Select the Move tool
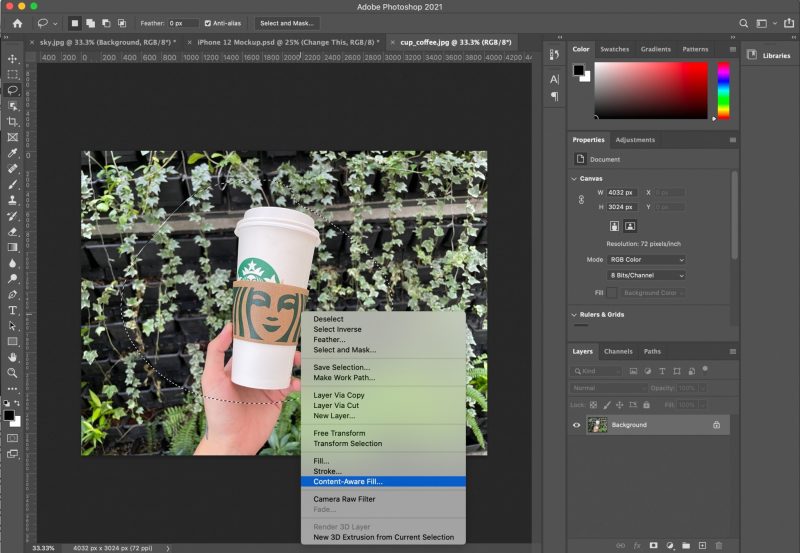This screenshot has height=553, width=800. (x=12, y=59)
